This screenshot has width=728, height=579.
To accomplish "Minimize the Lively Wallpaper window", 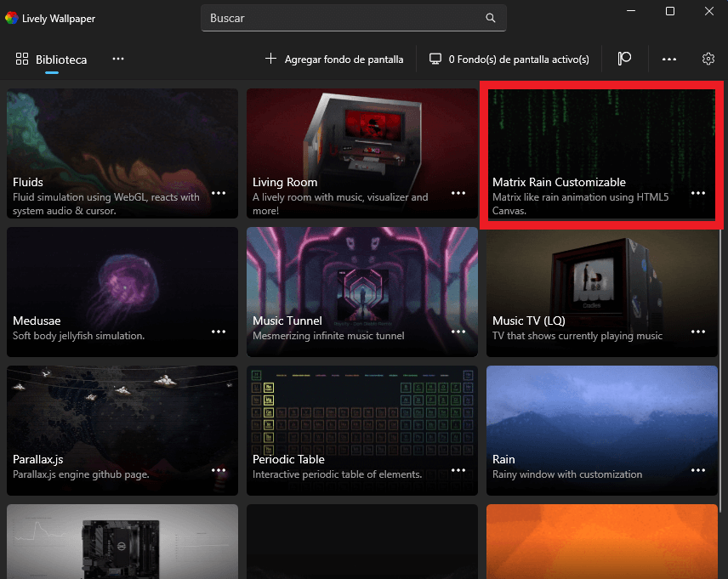I will tap(631, 11).
